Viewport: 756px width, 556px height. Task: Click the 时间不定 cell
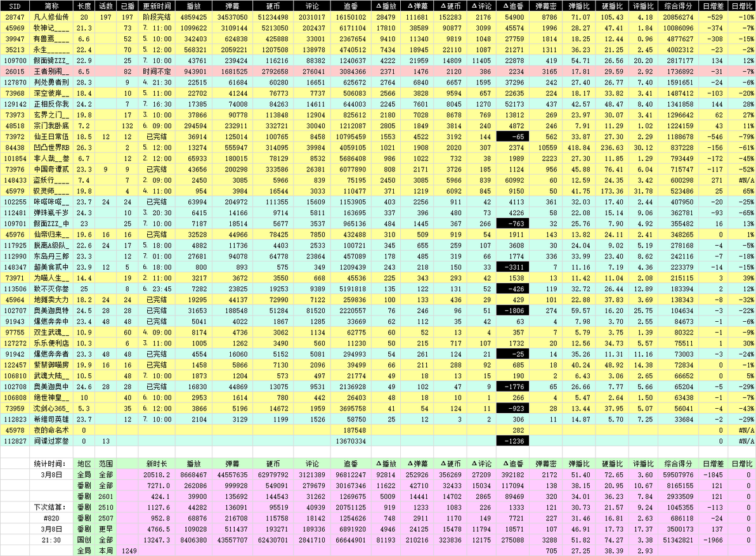click(157, 72)
